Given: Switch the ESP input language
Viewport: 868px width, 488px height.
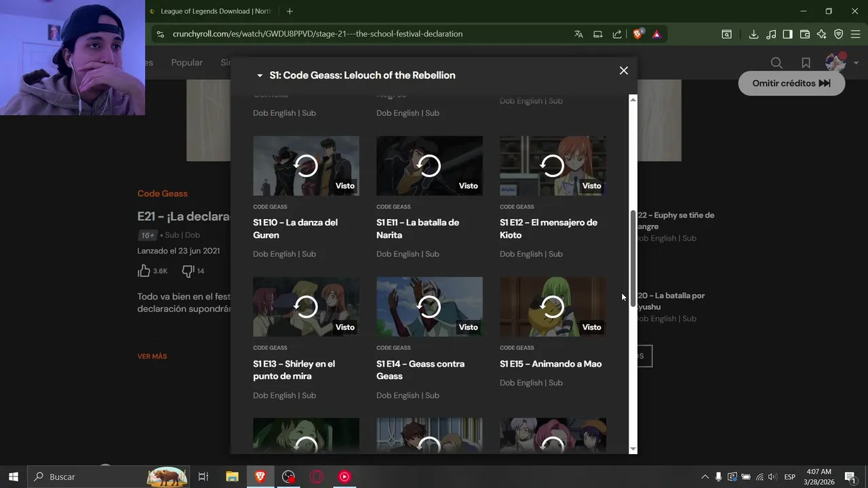Looking at the screenshot, I should pyautogui.click(x=790, y=476).
